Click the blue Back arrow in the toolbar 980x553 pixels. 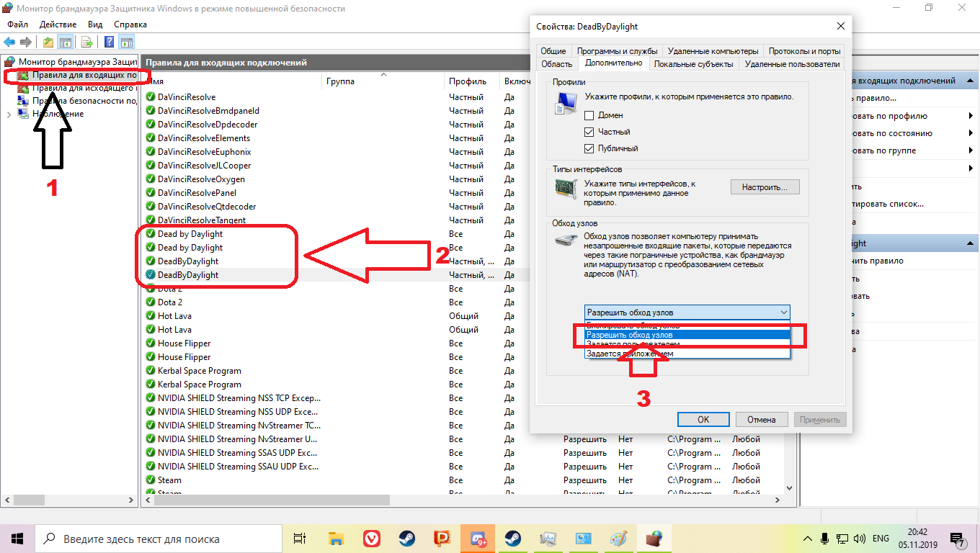tap(10, 42)
